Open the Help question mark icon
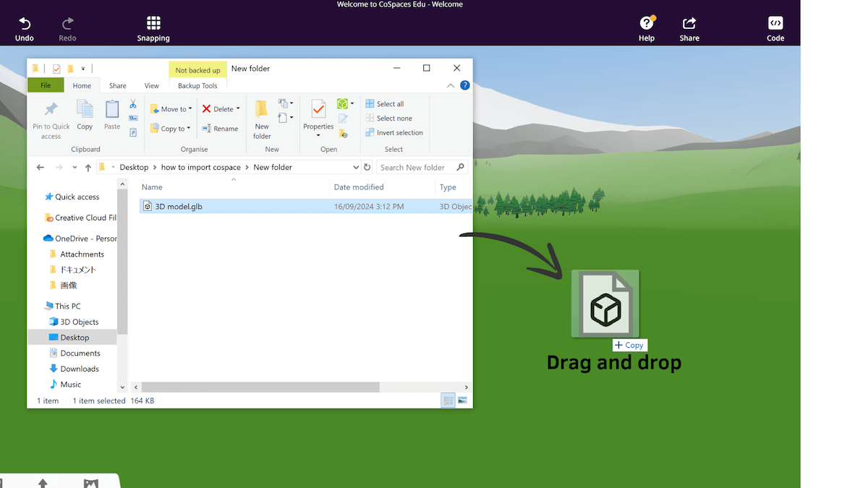Viewport: 868px width, 488px height. click(646, 23)
